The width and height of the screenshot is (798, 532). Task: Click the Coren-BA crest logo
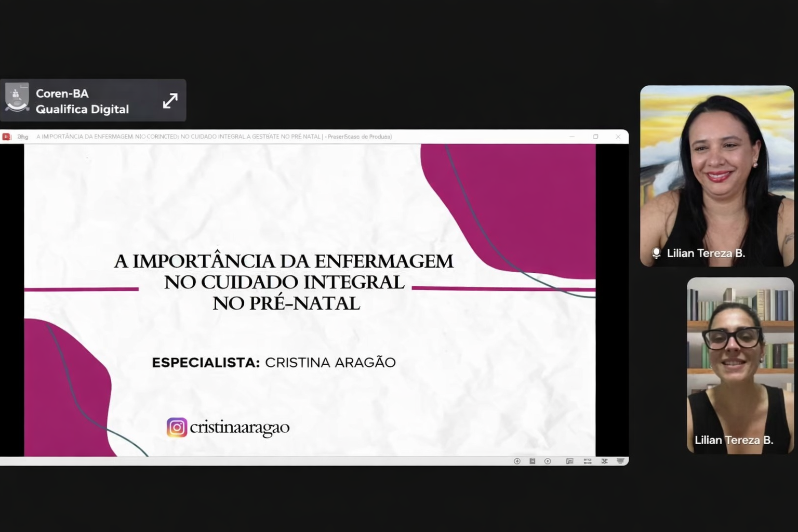[17, 98]
